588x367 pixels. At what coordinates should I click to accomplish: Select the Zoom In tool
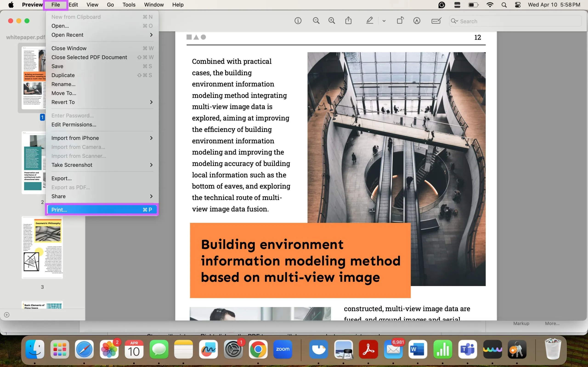point(331,21)
